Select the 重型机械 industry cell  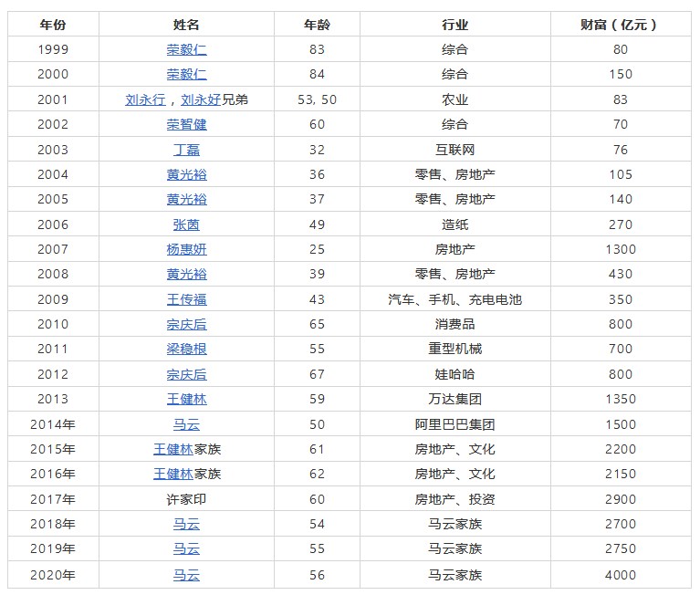(454, 349)
